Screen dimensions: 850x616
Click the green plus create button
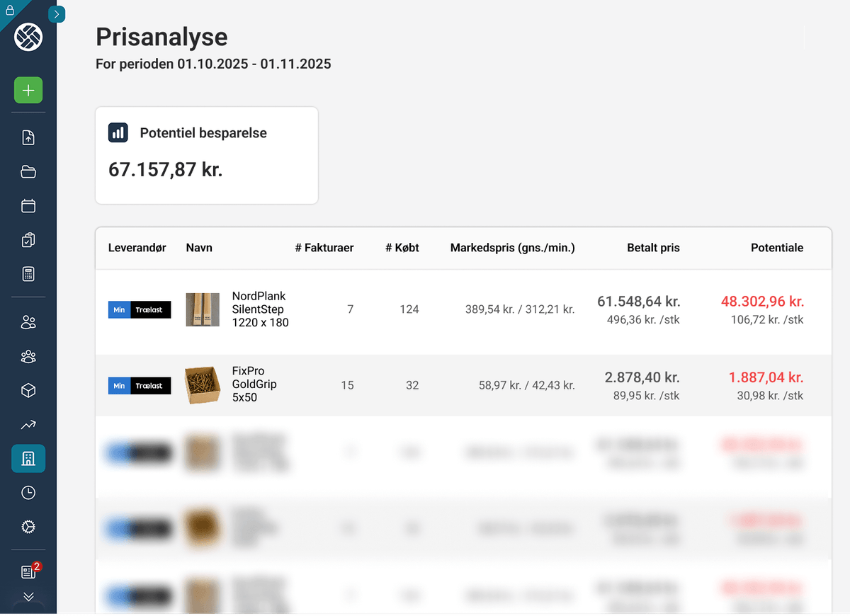tap(28, 91)
